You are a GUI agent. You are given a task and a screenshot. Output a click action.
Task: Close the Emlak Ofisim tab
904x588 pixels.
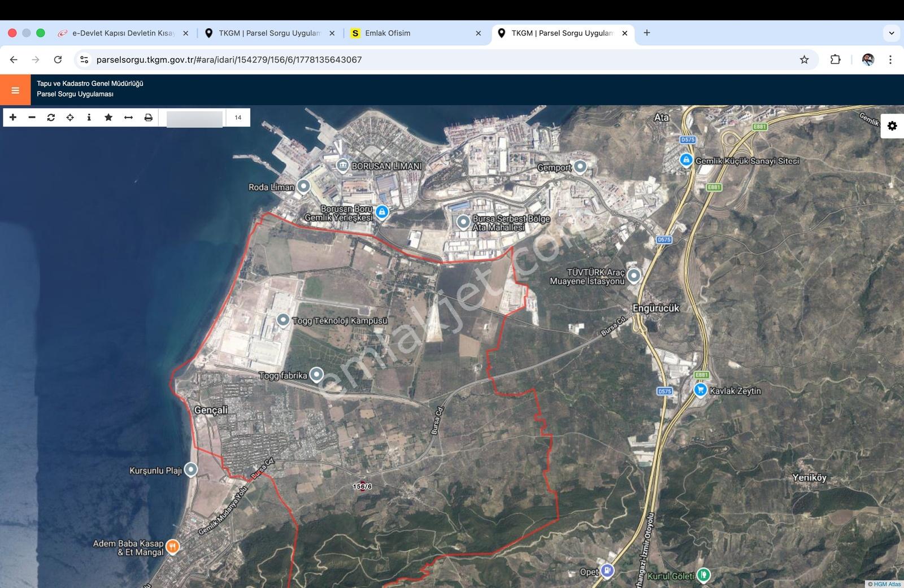(478, 33)
